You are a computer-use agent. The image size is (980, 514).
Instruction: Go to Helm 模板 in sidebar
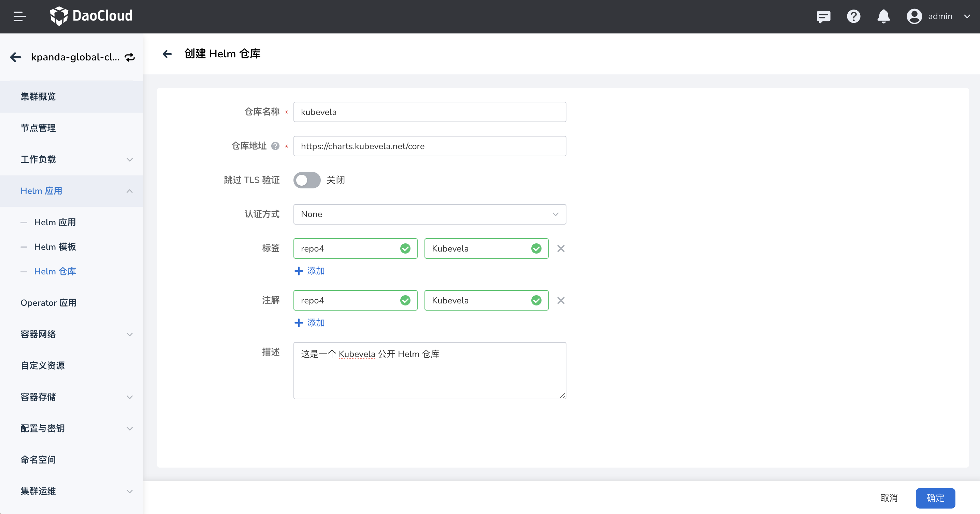[x=55, y=247]
